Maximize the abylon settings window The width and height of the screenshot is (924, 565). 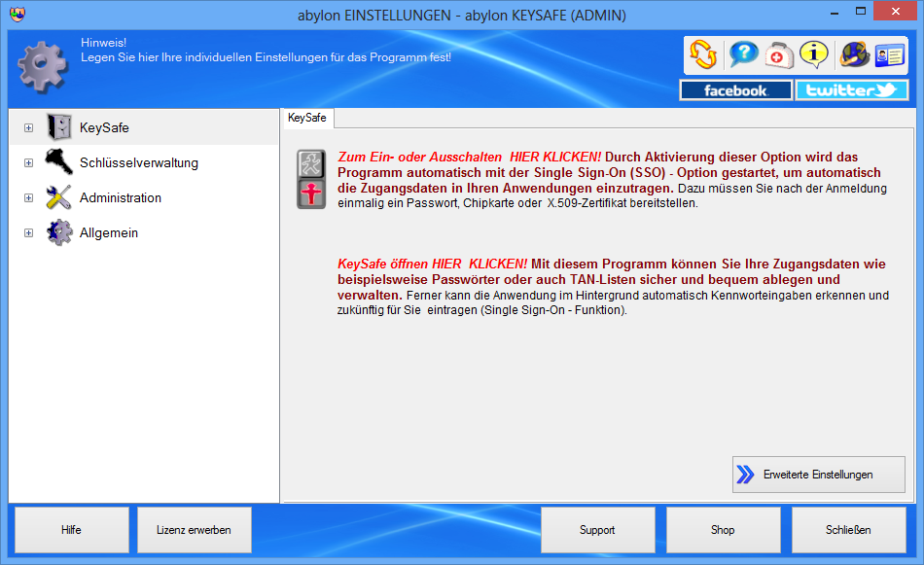click(861, 12)
